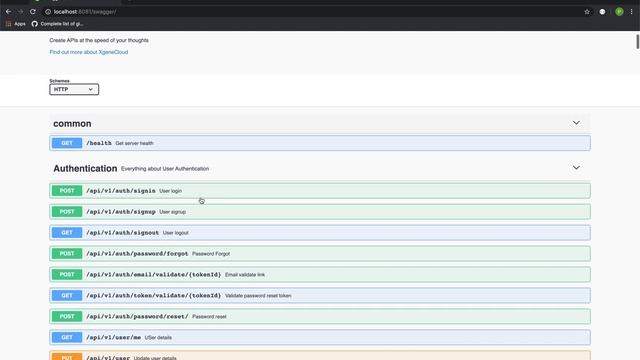
Task: Click 'USer details' description text
Action: click(x=158, y=338)
